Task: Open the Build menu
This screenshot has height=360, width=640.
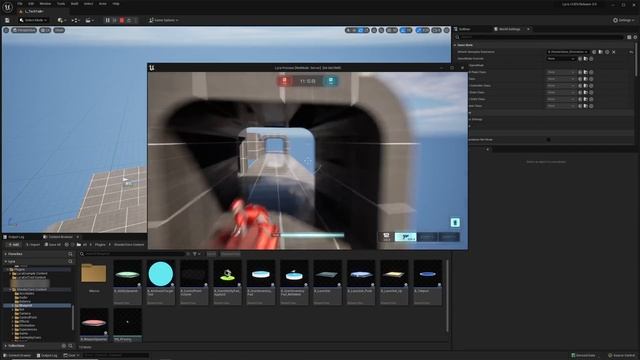Action: [x=74, y=4]
